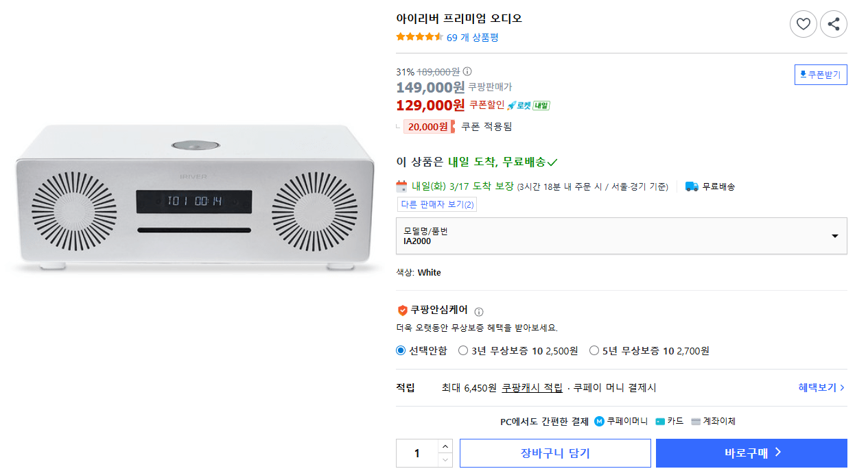868x471 pixels.
Task: Click the original price info icon
Action: [x=468, y=71]
